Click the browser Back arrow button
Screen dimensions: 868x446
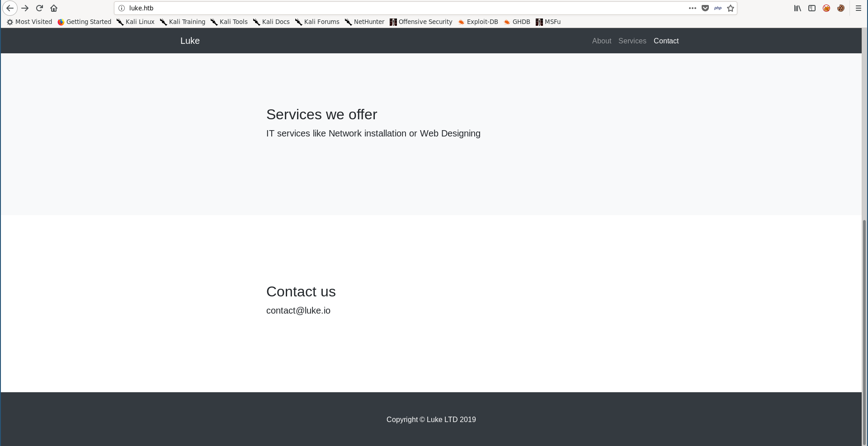click(x=10, y=8)
